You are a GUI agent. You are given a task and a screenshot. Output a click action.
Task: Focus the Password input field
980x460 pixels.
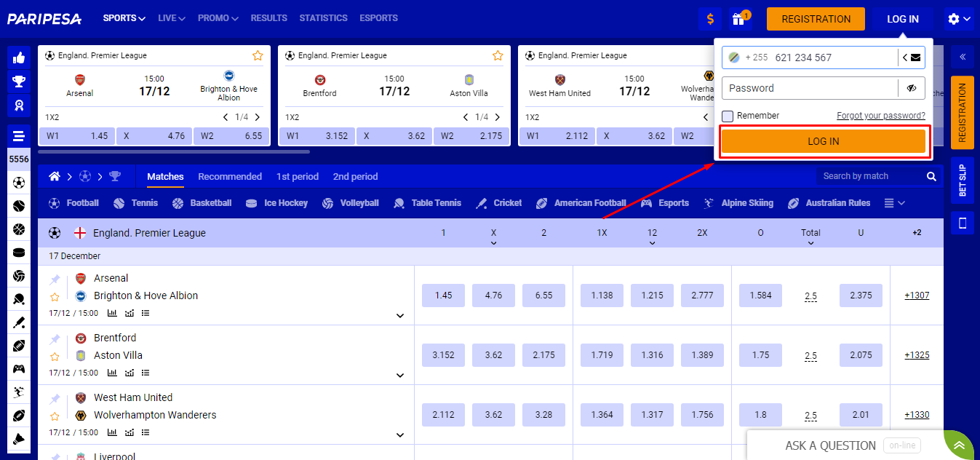point(810,88)
